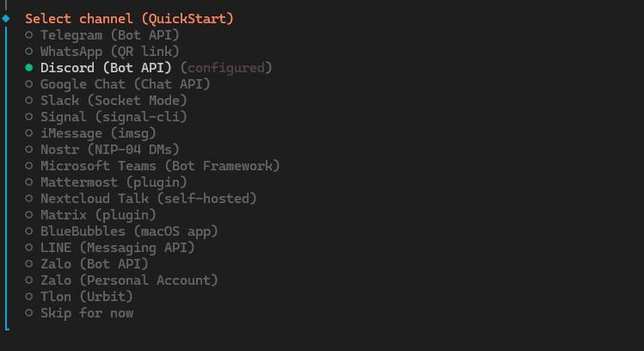Select the Telegram (Bot API) radio option

109,35
